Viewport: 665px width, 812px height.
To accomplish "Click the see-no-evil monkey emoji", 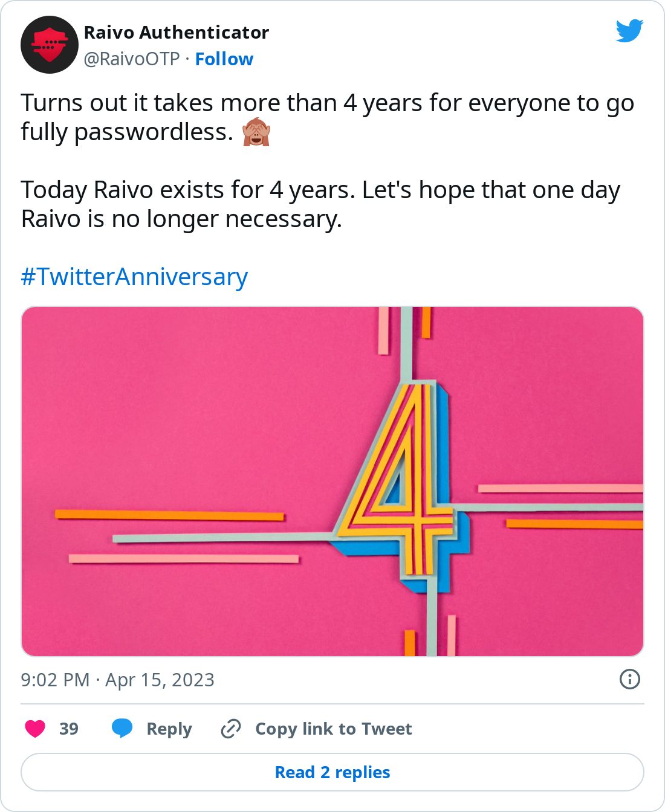I will point(256,132).
